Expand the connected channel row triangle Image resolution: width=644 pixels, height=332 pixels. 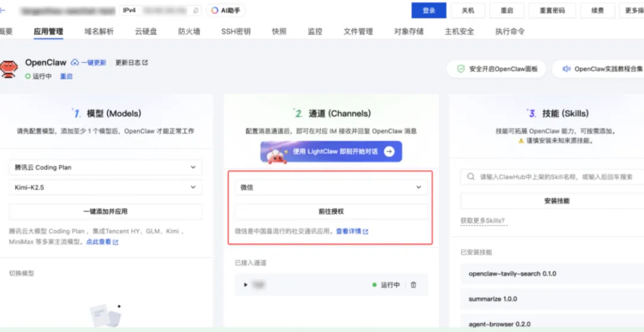[246, 285]
